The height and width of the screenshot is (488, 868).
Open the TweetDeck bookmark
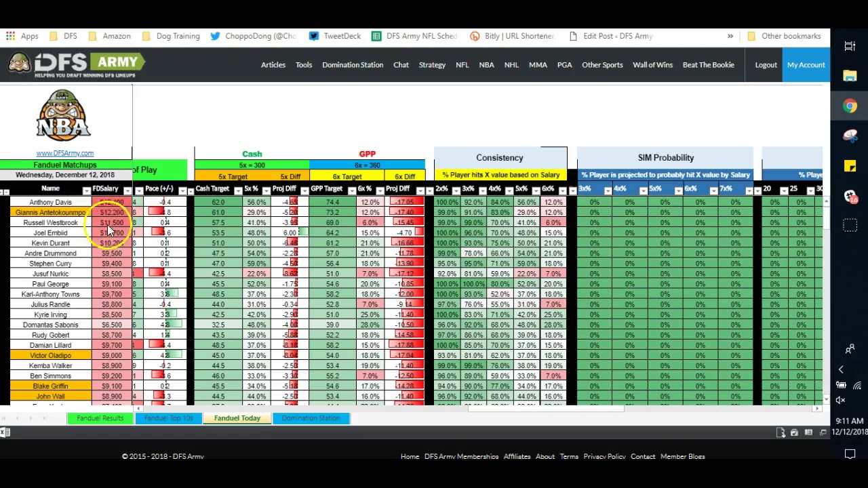[335, 36]
